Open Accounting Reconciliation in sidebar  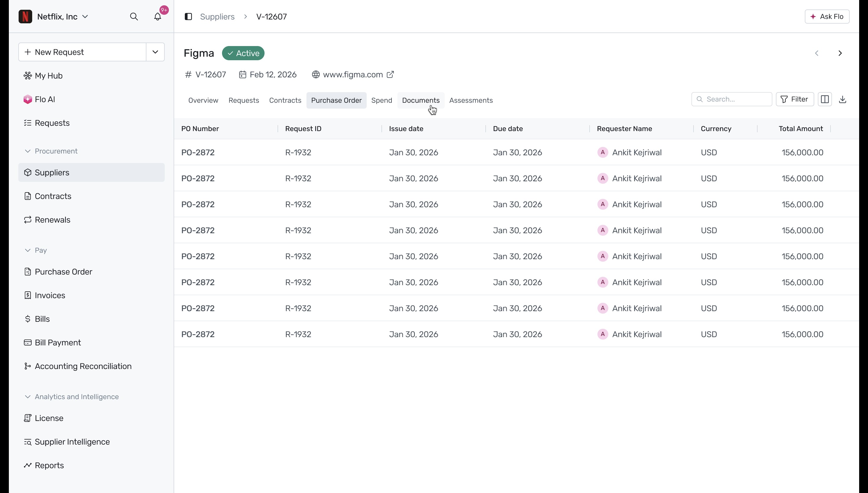[x=92, y=366]
